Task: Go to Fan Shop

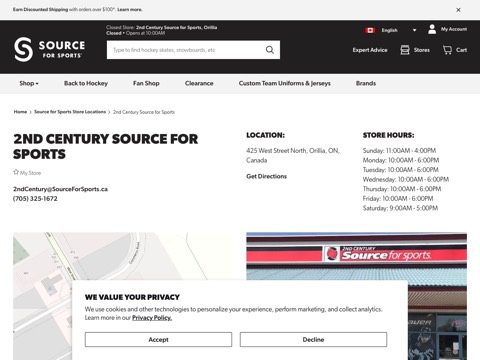Action: [146, 83]
